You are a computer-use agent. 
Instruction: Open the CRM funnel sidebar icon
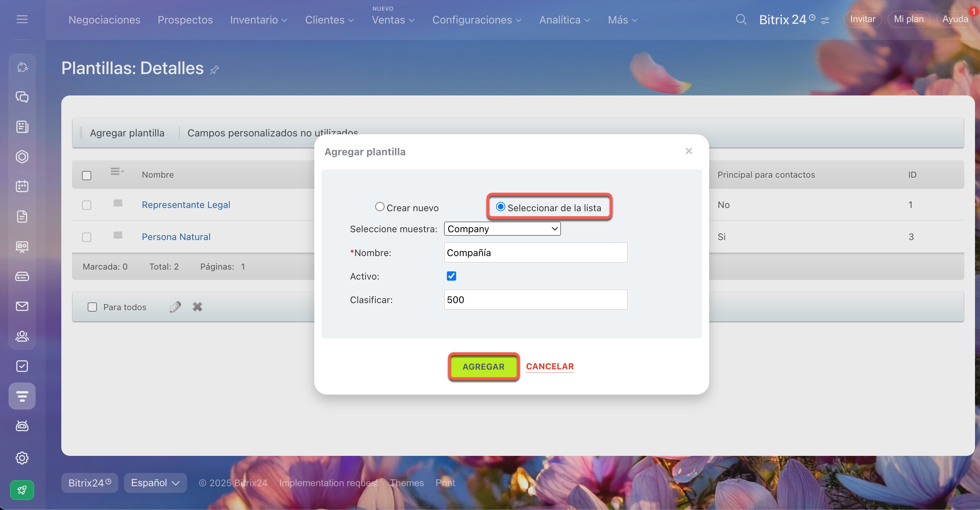click(x=22, y=396)
